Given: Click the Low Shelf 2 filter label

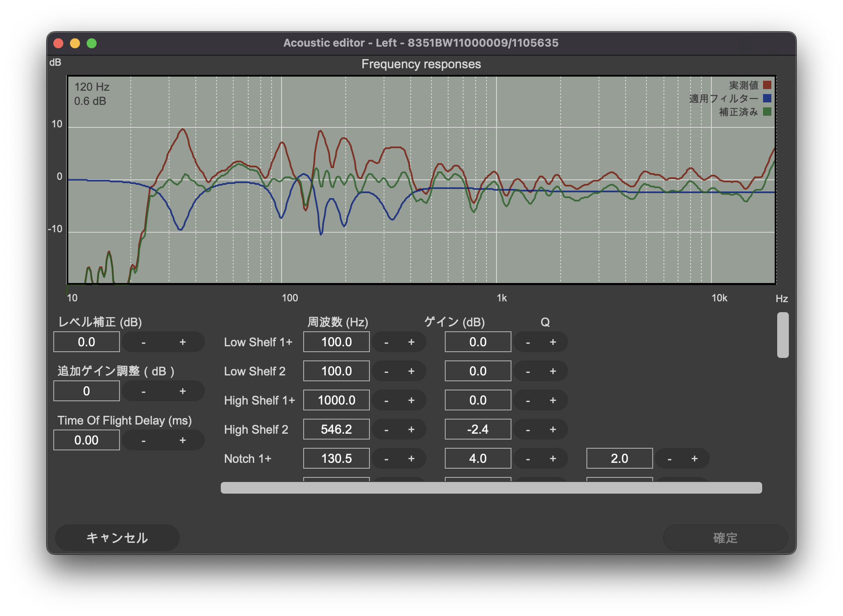Looking at the screenshot, I should [x=255, y=371].
